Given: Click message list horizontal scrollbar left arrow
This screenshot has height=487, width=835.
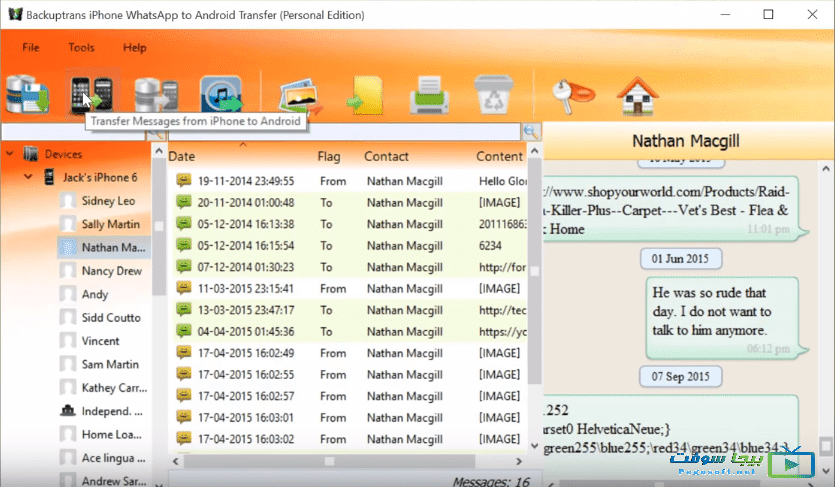Looking at the screenshot, I should pyautogui.click(x=176, y=461).
